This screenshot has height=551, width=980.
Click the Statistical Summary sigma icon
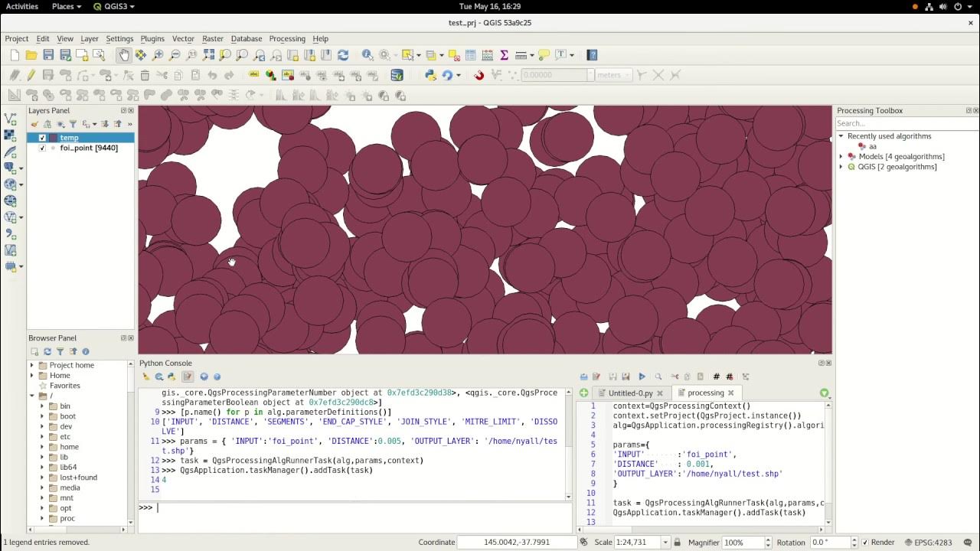[504, 55]
